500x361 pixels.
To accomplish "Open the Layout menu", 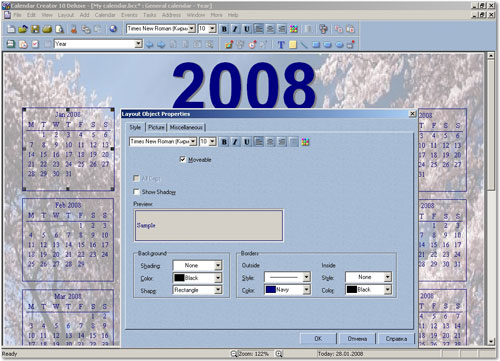I will point(66,15).
